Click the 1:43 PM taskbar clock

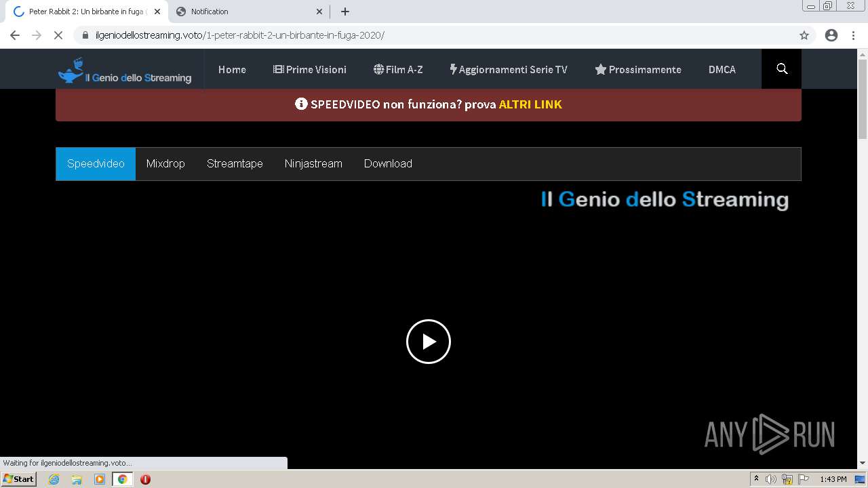833,479
